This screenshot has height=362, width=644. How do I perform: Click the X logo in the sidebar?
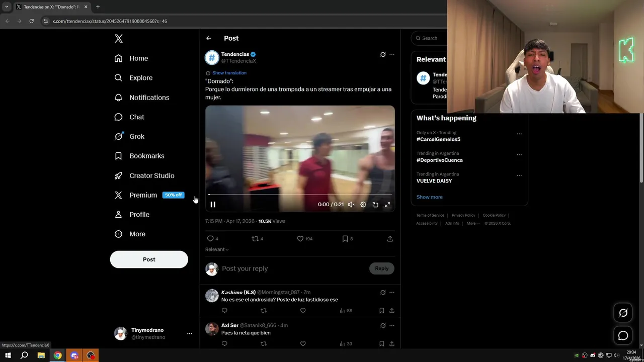(118, 39)
